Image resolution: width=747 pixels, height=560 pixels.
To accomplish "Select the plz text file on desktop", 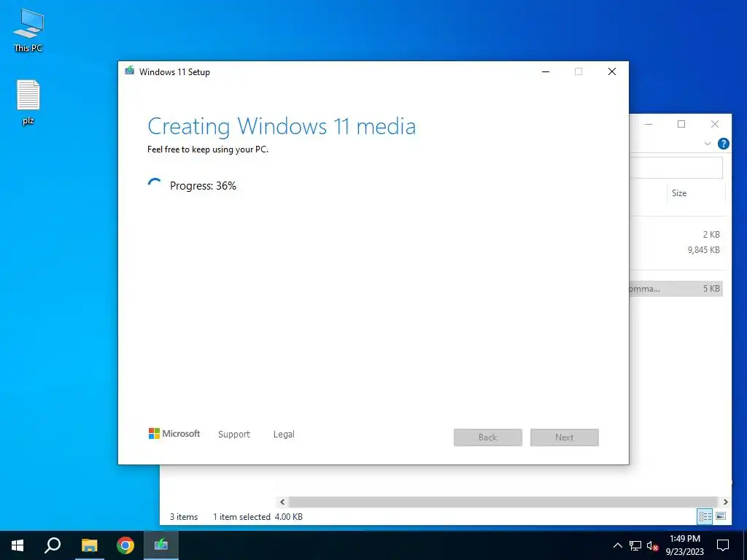I will coord(28,102).
